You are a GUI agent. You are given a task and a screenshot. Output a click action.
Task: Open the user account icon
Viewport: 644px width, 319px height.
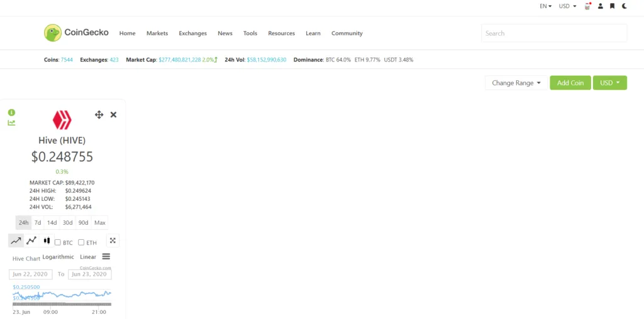point(601,6)
